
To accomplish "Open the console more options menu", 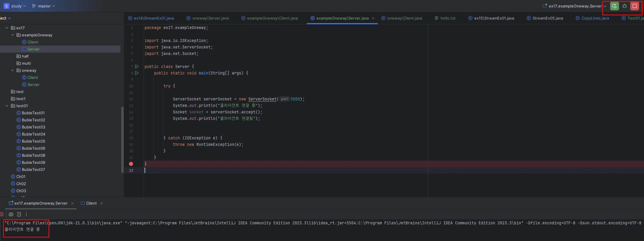I will click(26, 214).
